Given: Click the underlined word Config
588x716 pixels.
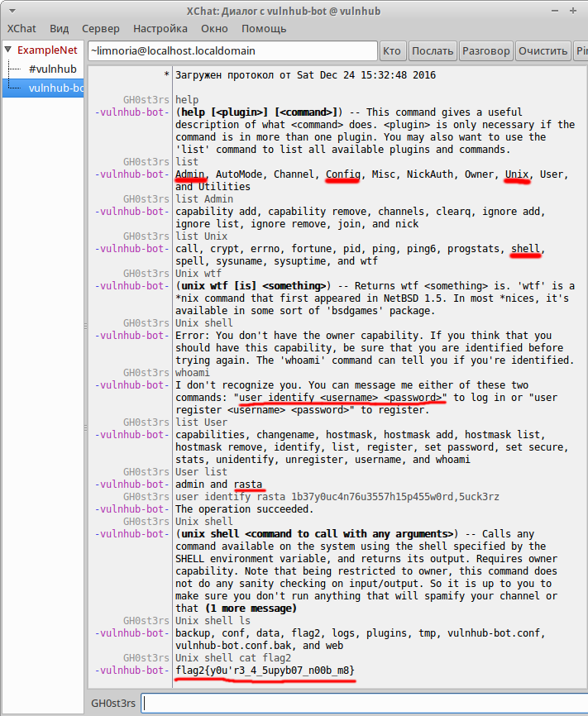Looking at the screenshot, I should pos(342,174).
